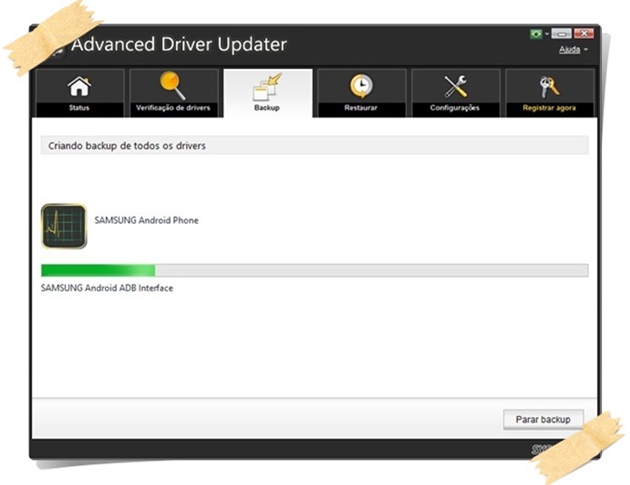This screenshot has width=630, height=485.
Task: Click the Brazilian flag language icon
Action: pyautogui.click(x=536, y=34)
